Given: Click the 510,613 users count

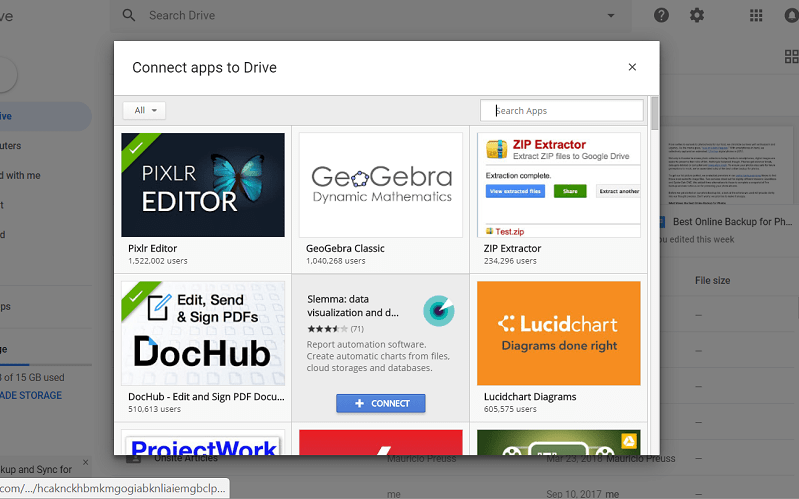Looking at the screenshot, I should (x=154, y=409).
